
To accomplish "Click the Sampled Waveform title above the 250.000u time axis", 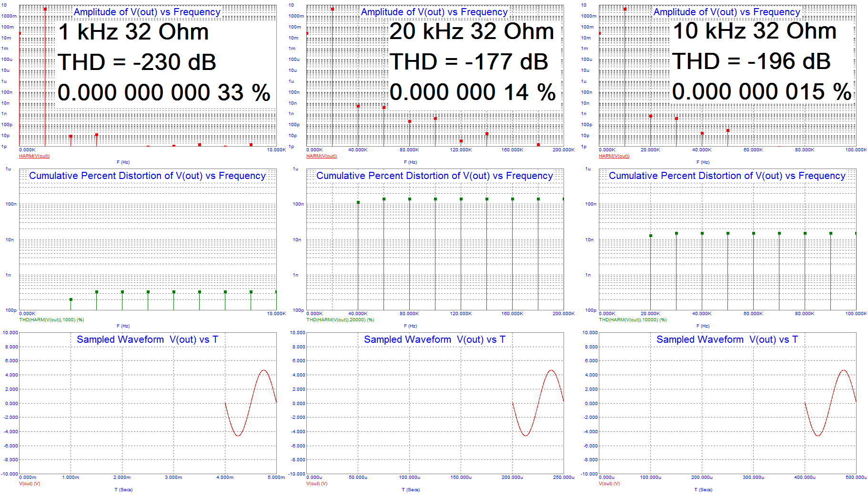I will coord(434,339).
